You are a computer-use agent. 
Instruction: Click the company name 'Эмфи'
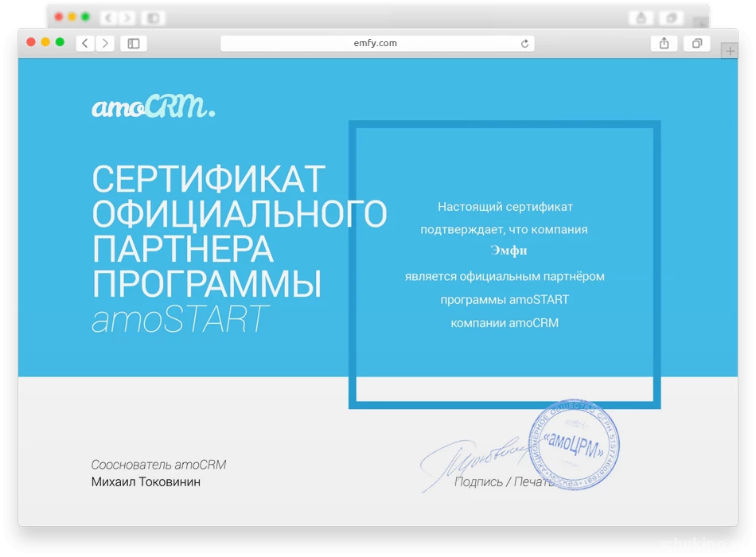[x=509, y=251]
